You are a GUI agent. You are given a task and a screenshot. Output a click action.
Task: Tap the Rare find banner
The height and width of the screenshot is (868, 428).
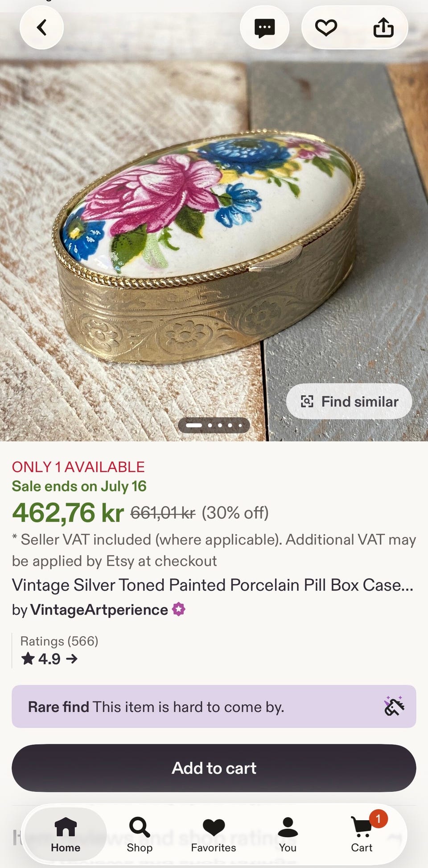point(214,706)
